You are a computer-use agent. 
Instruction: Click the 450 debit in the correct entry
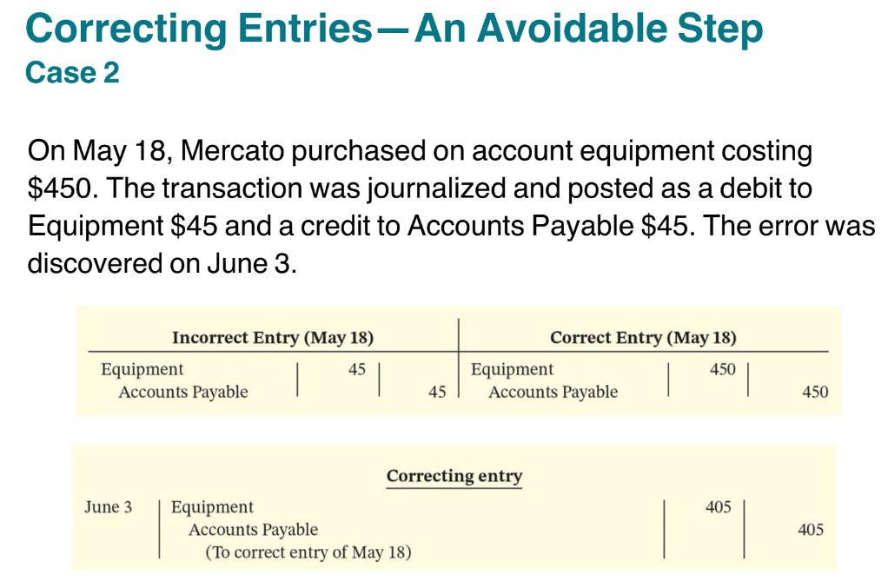pos(723,369)
